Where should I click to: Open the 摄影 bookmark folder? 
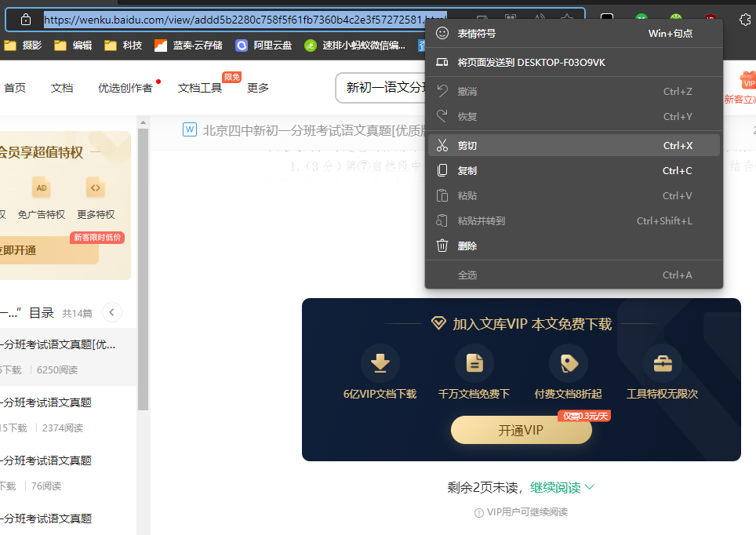[24, 45]
